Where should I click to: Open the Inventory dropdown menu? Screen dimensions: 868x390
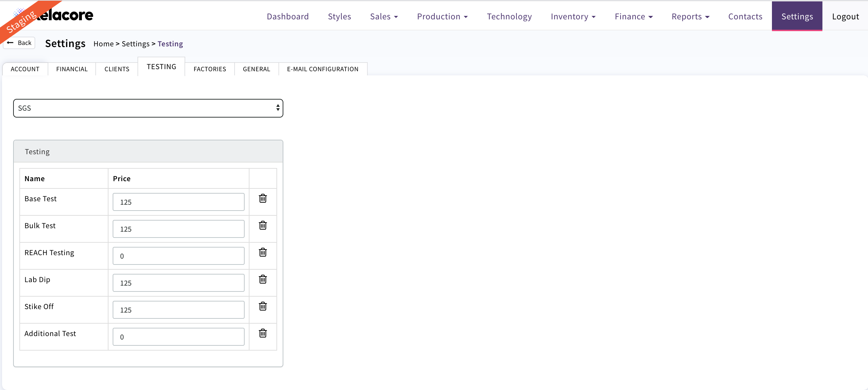[573, 17]
